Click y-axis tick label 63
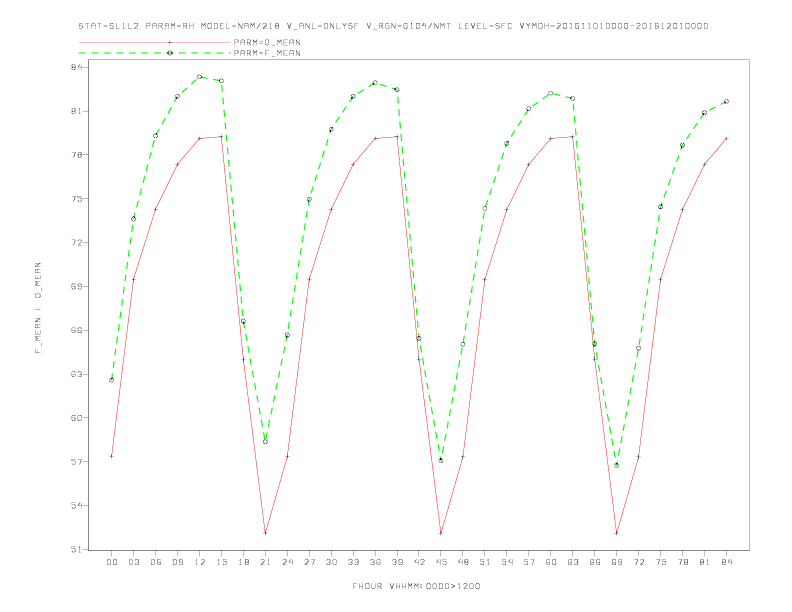 coord(77,374)
